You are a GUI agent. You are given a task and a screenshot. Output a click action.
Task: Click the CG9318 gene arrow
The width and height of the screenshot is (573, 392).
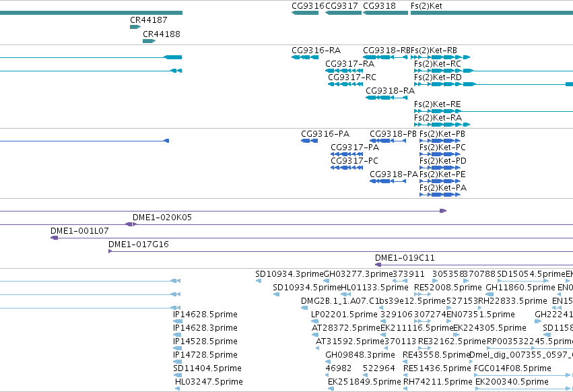pyautogui.click(x=386, y=13)
